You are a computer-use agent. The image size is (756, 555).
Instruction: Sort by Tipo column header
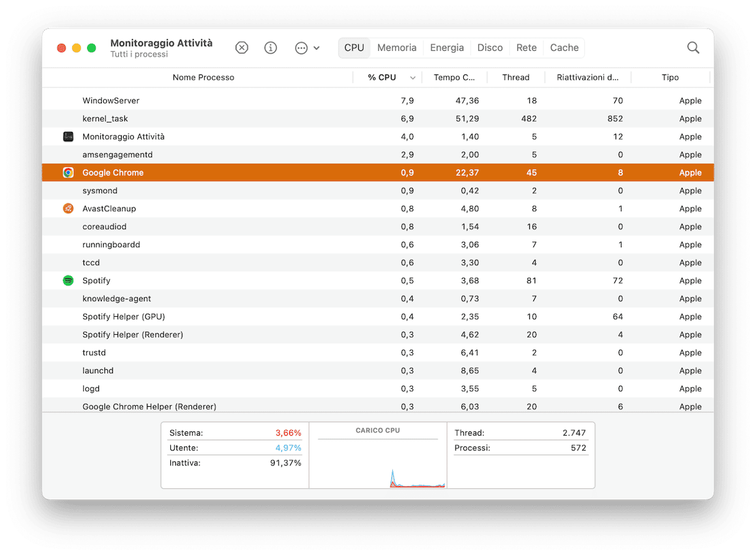coord(670,78)
